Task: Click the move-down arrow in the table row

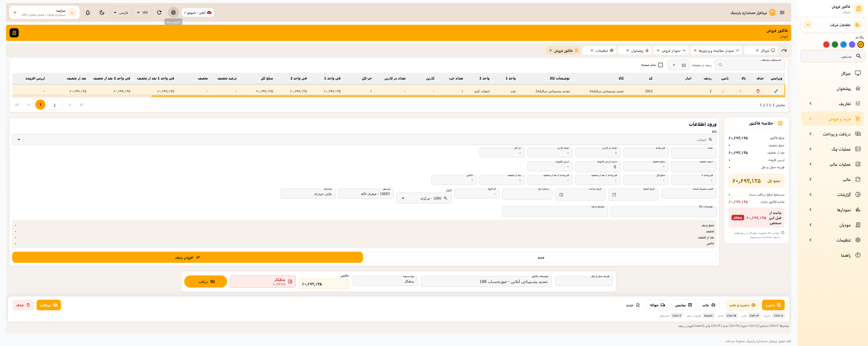Action: pos(723,91)
